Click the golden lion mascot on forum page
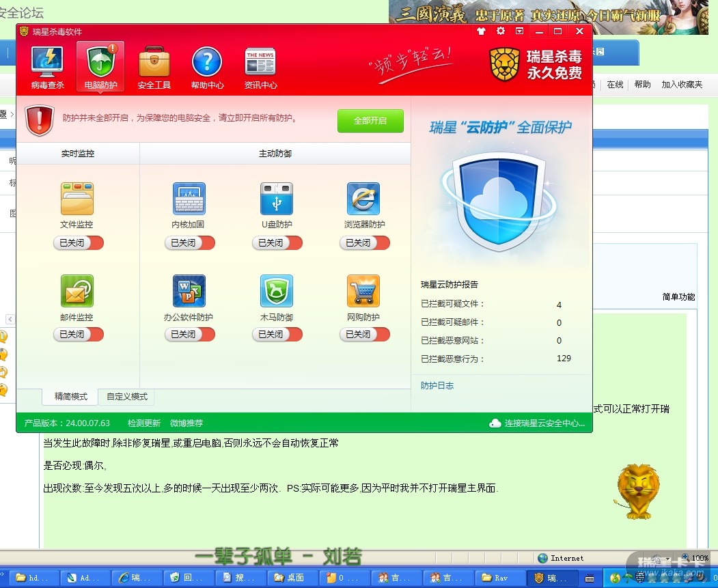 tap(638, 492)
